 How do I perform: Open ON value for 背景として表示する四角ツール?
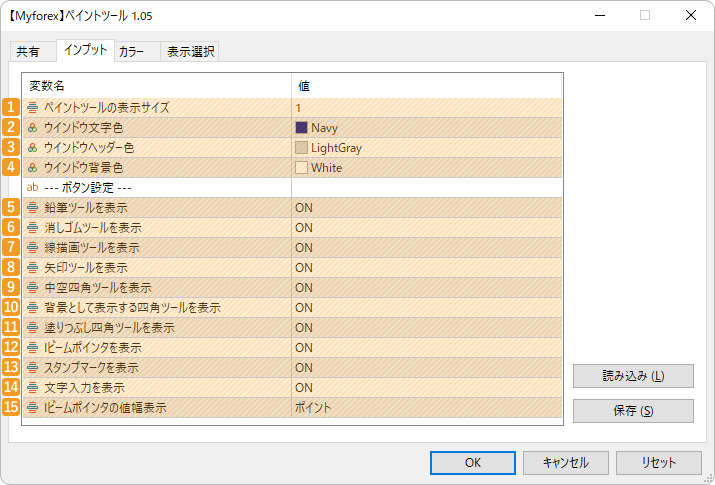tap(427, 308)
